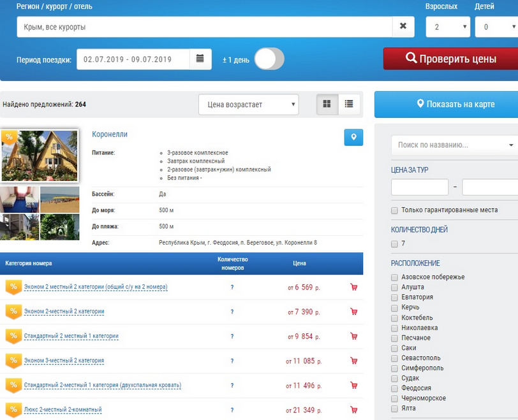Click cart icon for 9 854 р. room
518x420 pixels.
pyautogui.click(x=354, y=336)
